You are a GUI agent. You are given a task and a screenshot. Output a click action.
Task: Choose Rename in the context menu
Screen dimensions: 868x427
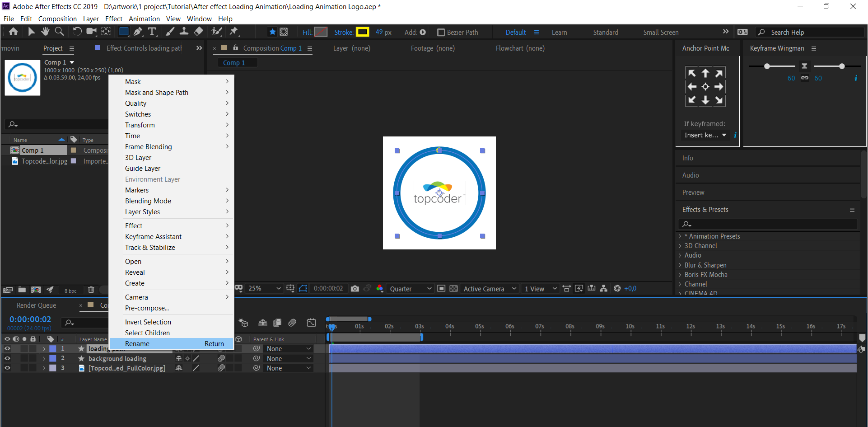click(x=172, y=344)
